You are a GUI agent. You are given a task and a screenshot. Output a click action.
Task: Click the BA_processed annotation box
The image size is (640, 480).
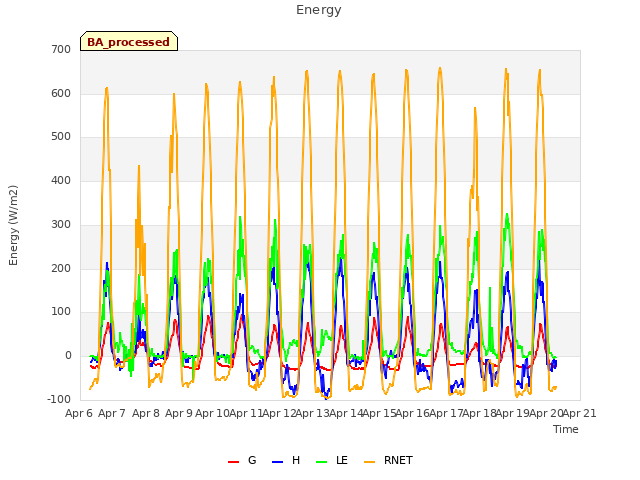129,41
